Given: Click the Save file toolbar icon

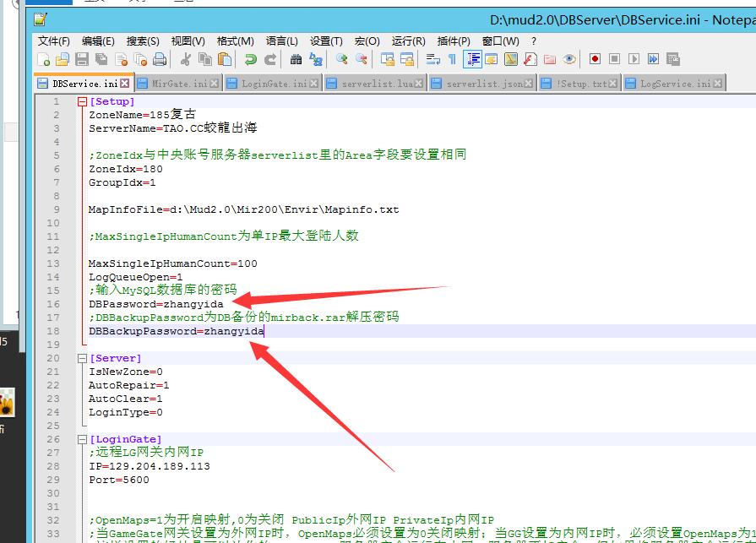Looking at the screenshot, I should [82, 59].
